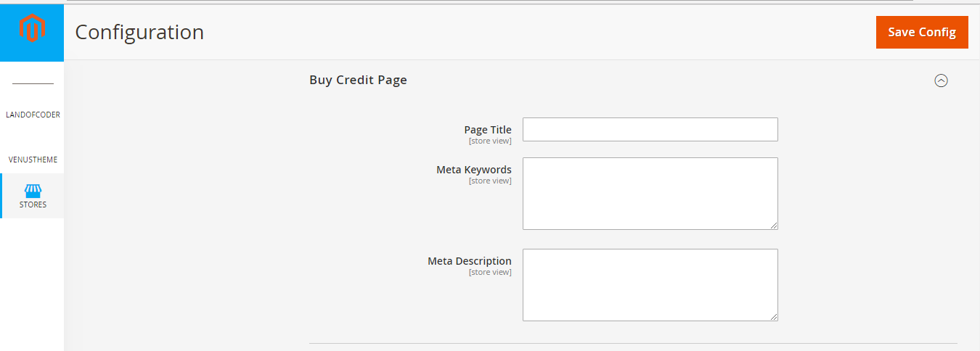This screenshot has width=980, height=351.
Task: Click the Meta Description field label
Action: 469,261
